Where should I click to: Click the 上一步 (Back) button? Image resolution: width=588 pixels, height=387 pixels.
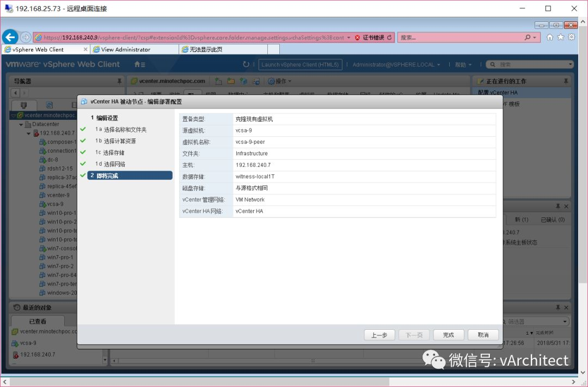tap(379, 335)
